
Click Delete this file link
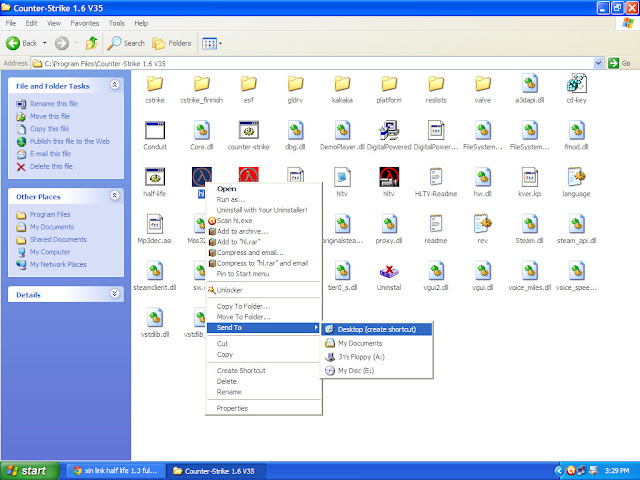tap(51, 167)
